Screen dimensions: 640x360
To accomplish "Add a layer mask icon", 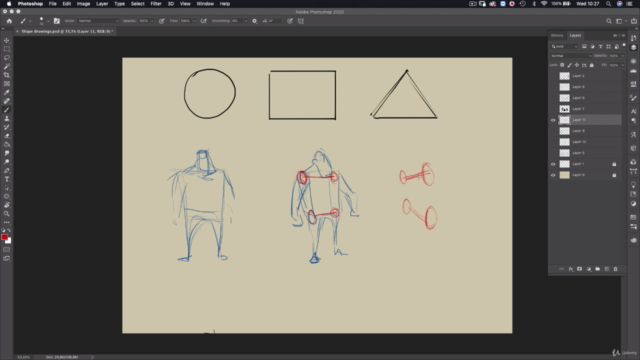I will [x=579, y=269].
